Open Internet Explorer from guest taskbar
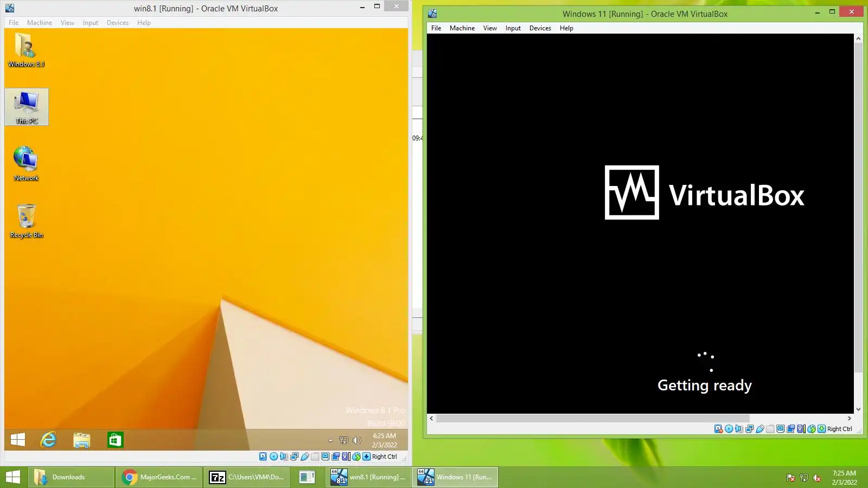Image resolution: width=868 pixels, height=488 pixels. pos(49,440)
